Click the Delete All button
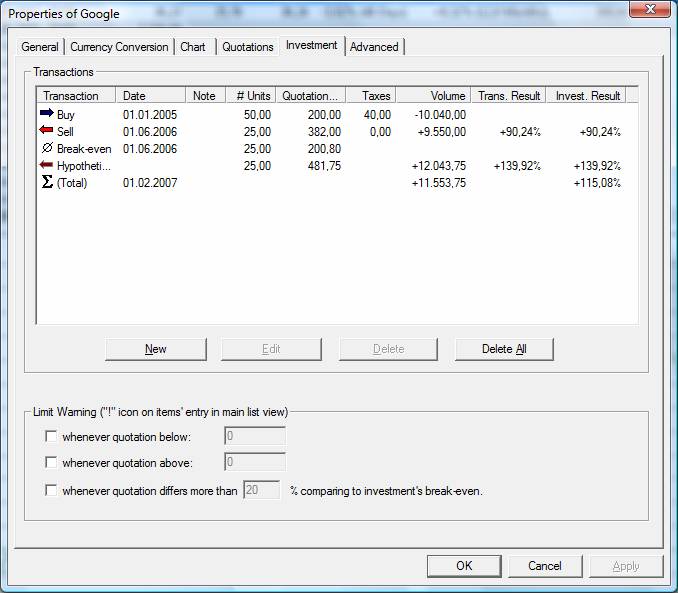The height and width of the screenshot is (593, 678). pyautogui.click(x=504, y=349)
